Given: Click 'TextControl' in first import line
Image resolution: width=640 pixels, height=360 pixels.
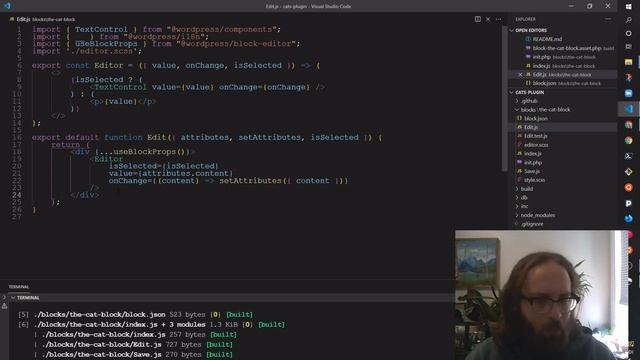Looking at the screenshot, I should coord(101,29).
